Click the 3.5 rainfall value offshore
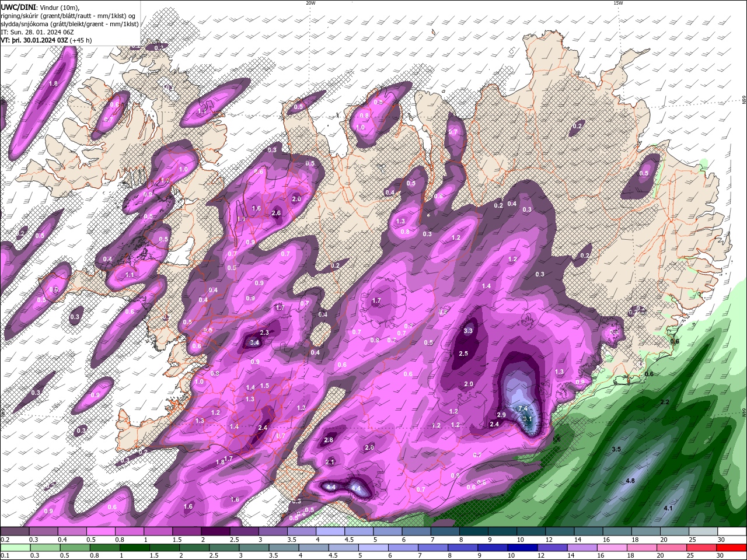Image resolution: width=747 pixels, height=560 pixels. 616,449
